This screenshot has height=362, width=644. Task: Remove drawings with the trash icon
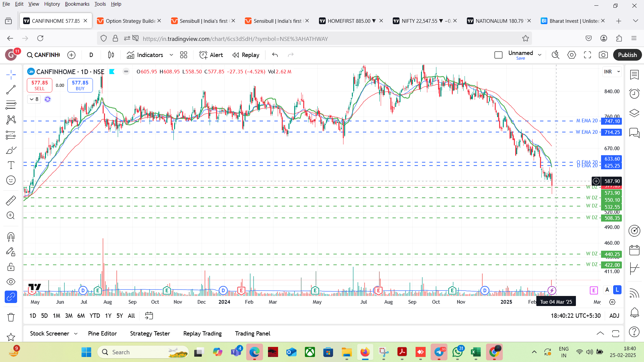11,317
